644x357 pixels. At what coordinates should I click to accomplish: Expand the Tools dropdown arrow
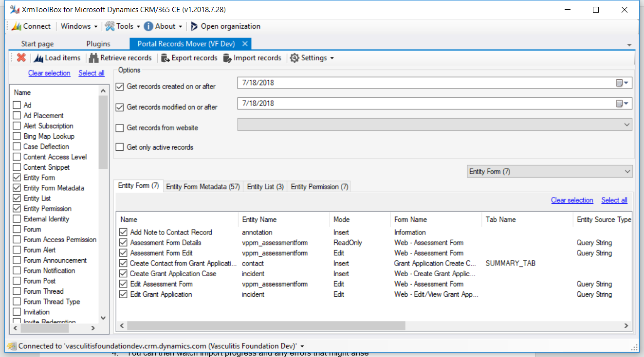(x=138, y=27)
